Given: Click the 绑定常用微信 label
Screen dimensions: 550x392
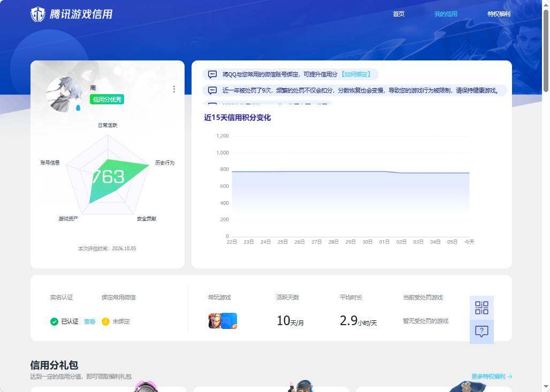Looking at the screenshot, I should (119, 297).
